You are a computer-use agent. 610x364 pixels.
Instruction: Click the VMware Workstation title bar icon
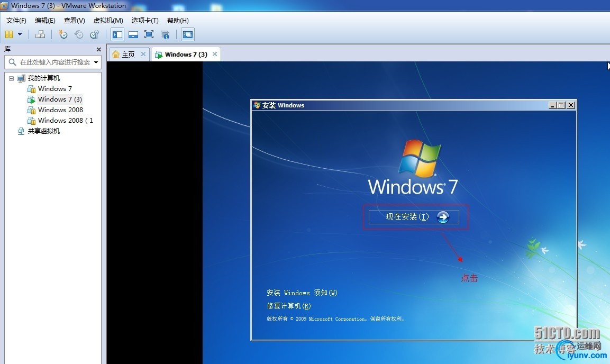(4, 5)
